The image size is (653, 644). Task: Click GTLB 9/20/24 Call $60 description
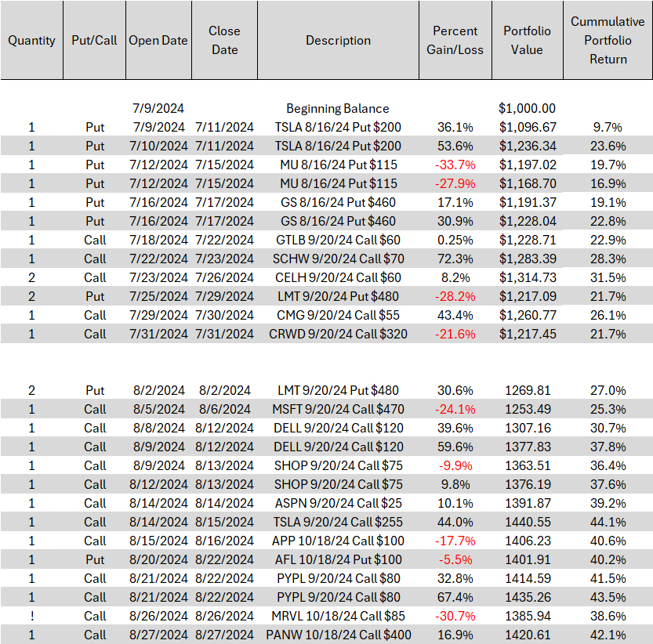[338, 241]
